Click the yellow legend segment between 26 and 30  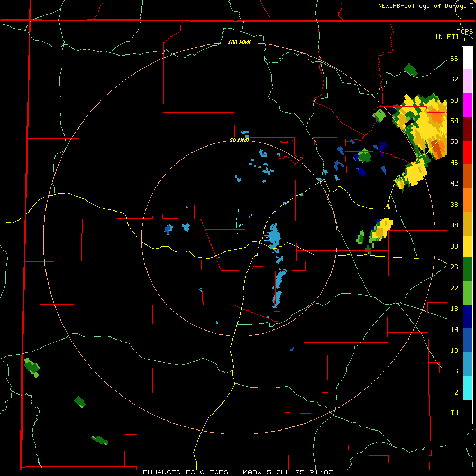(467, 246)
